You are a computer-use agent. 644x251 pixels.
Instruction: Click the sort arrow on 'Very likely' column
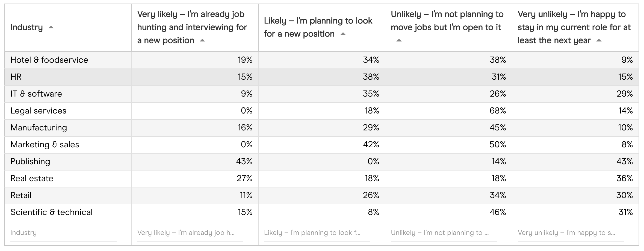(x=202, y=41)
